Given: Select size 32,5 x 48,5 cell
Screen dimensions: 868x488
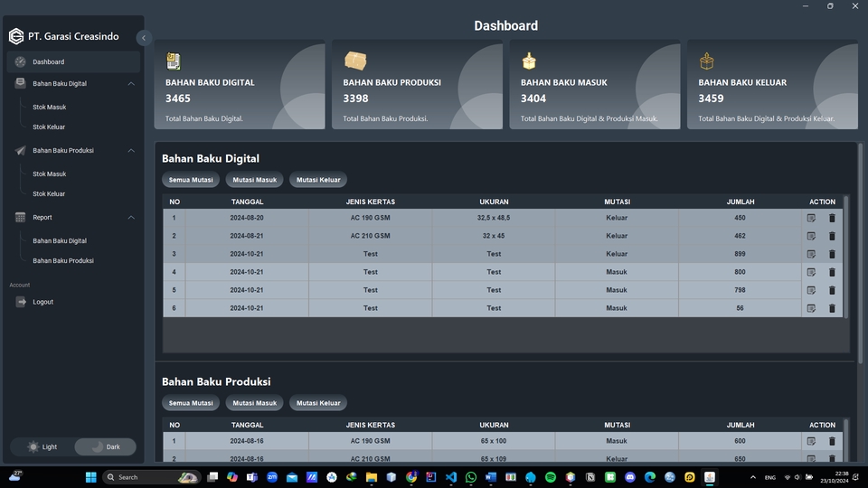Looking at the screenshot, I should [494, 218].
